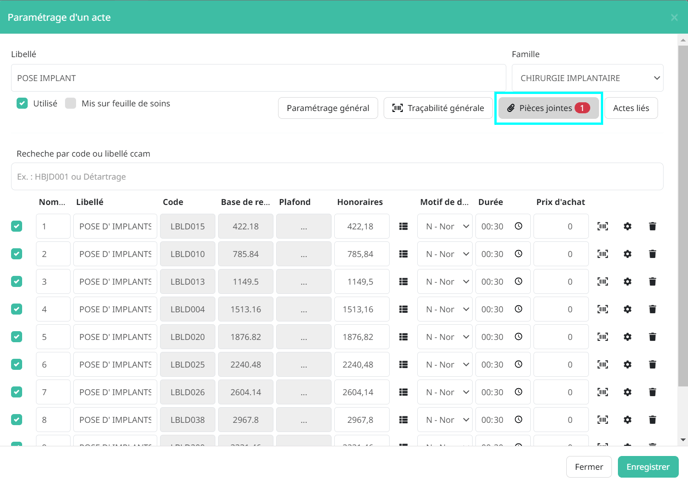Delete row LBLD004 with trash icon
The height and width of the screenshot is (485, 688).
(x=652, y=309)
